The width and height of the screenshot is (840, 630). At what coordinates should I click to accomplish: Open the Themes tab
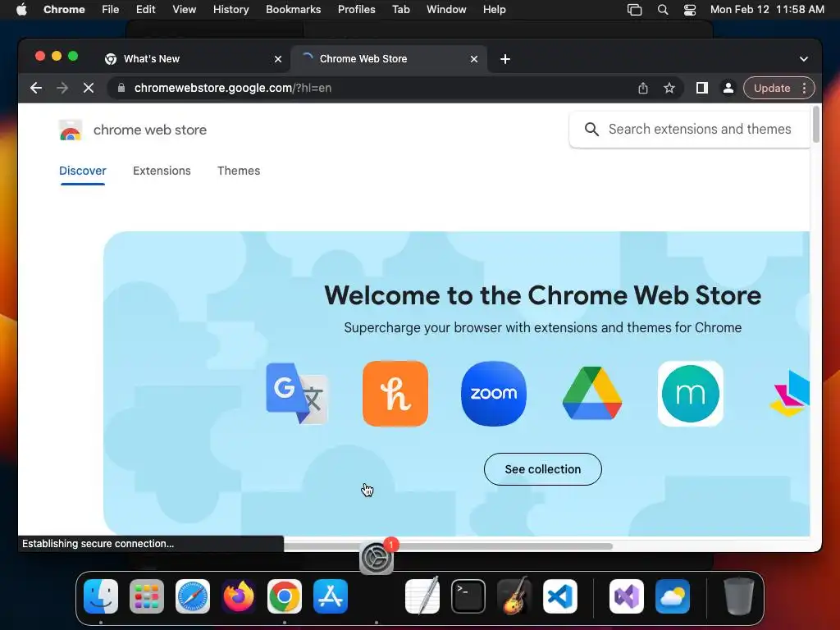(x=239, y=171)
